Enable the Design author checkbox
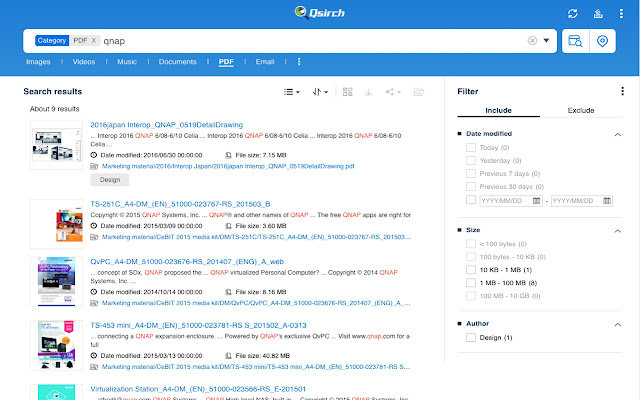The image size is (640, 400). (x=471, y=338)
